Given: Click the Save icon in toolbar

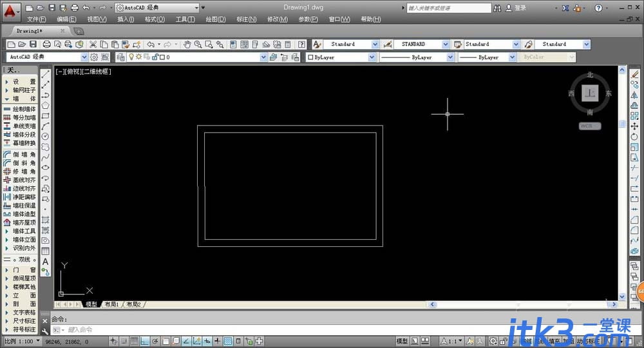Looking at the screenshot, I should coord(33,44).
